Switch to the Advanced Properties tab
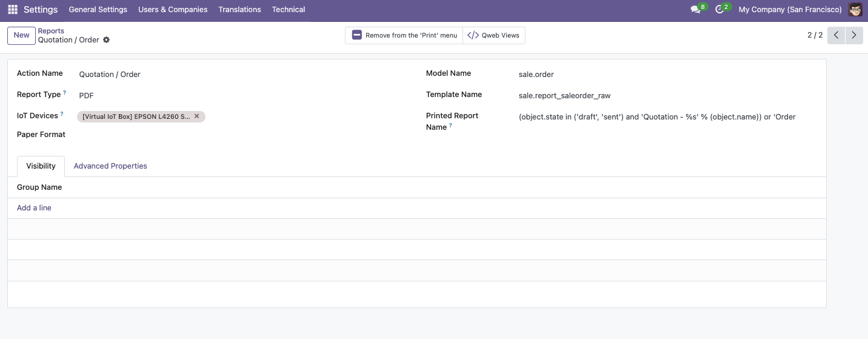This screenshot has height=339, width=868. pyautogui.click(x=110, y=166)
